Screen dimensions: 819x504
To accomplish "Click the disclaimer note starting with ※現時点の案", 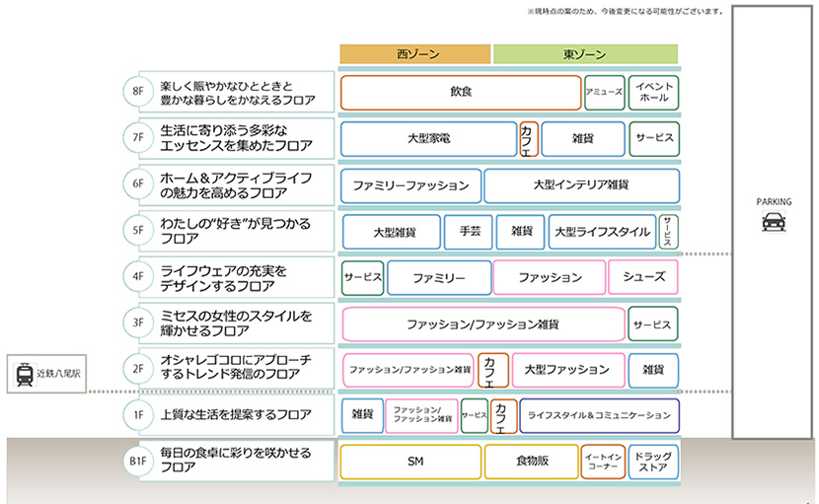I will click(626, 11).
